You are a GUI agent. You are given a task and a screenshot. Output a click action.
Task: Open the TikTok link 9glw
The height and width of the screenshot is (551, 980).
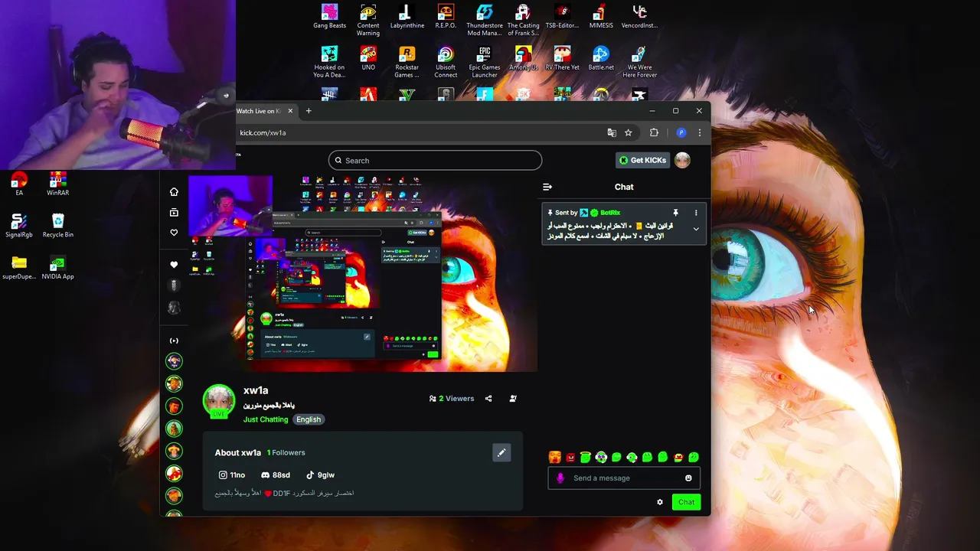pyautogui.click(x=321, y=475)
